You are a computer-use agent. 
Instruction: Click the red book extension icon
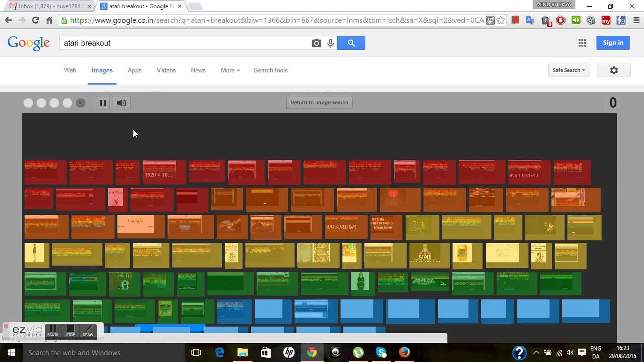pyautogui.click(x=515, y=20)
